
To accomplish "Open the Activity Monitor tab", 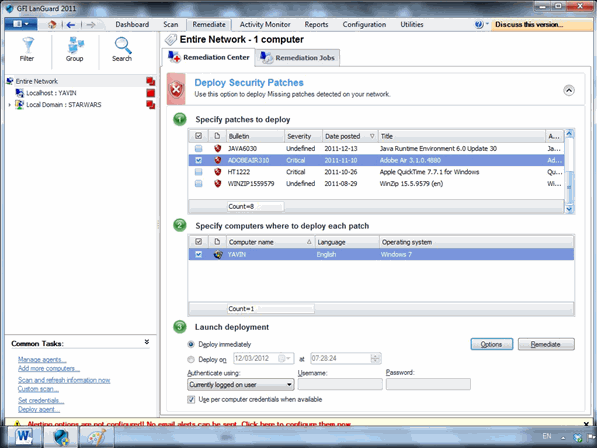I will point(265,24).
